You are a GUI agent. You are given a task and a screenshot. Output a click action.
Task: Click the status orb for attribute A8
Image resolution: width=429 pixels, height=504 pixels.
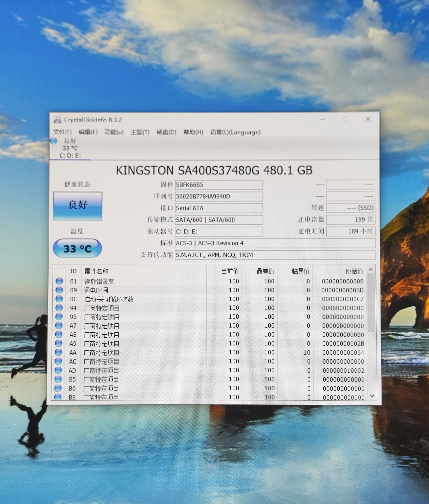click(x=59, y=334)
